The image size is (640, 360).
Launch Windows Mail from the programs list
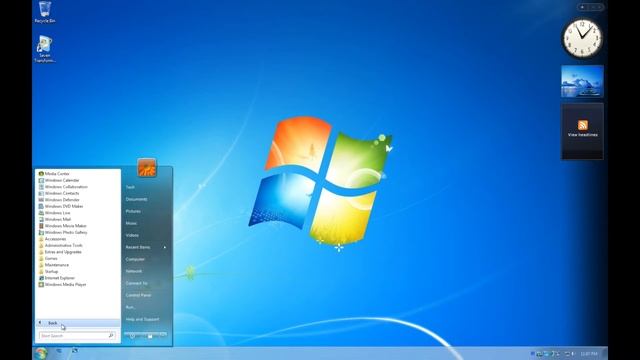55,219
